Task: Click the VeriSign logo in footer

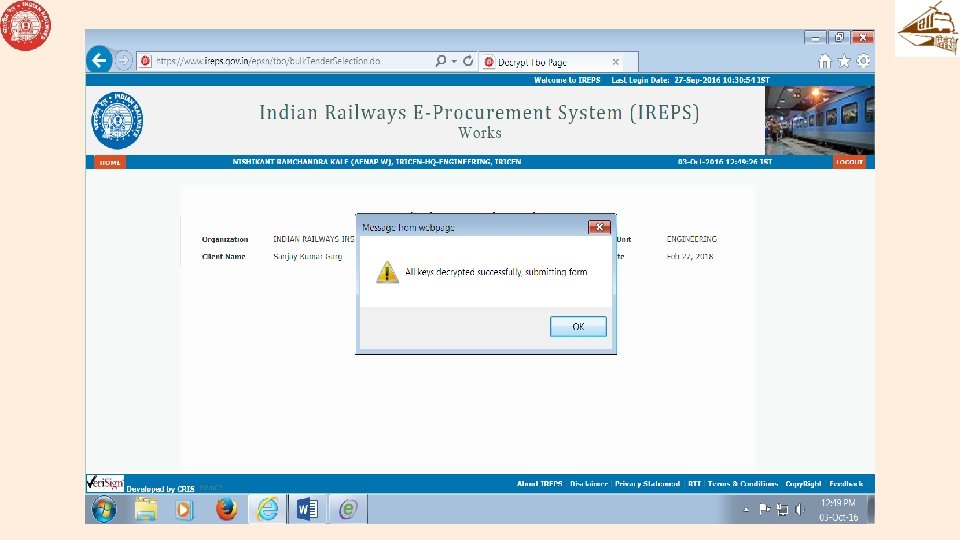Action: (105, 483)
